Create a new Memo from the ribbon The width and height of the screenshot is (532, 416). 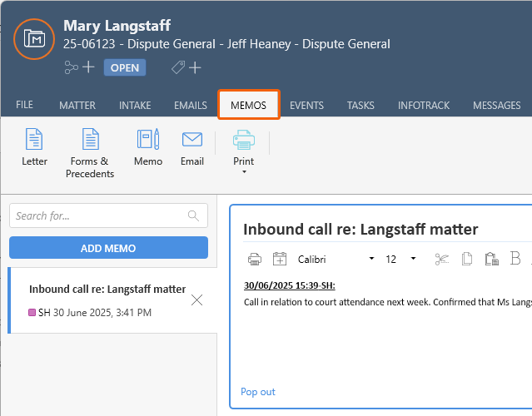[x=148, y=147]
